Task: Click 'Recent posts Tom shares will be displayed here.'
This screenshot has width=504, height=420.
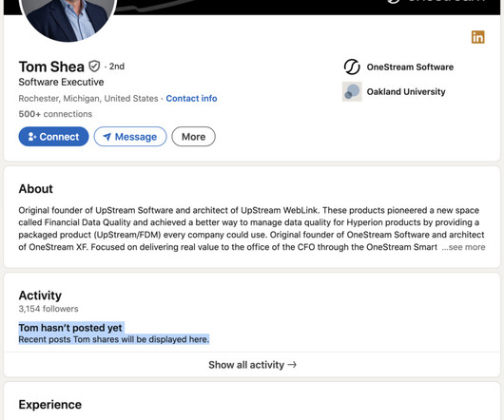Action: point(114,339)
